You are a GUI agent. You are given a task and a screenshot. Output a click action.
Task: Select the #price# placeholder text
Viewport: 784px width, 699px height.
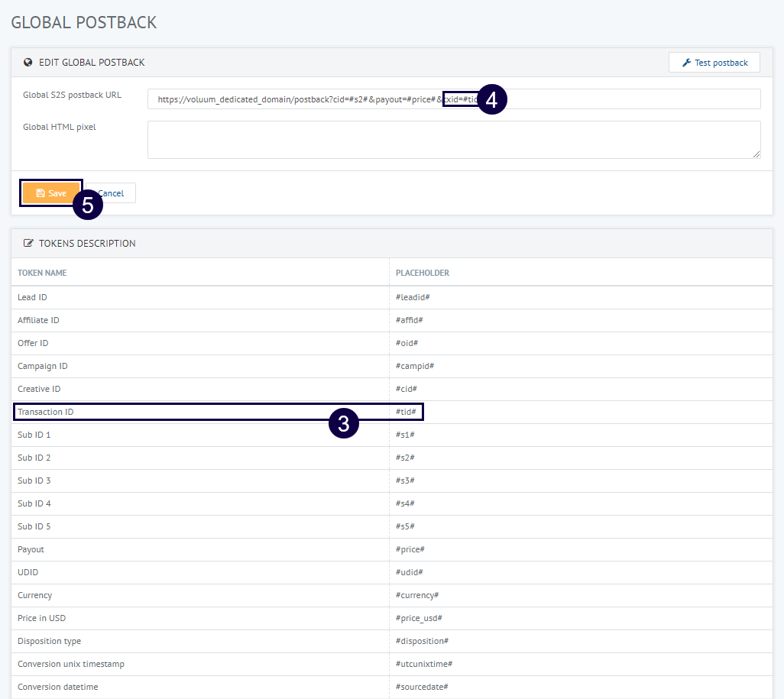[410, 549]
